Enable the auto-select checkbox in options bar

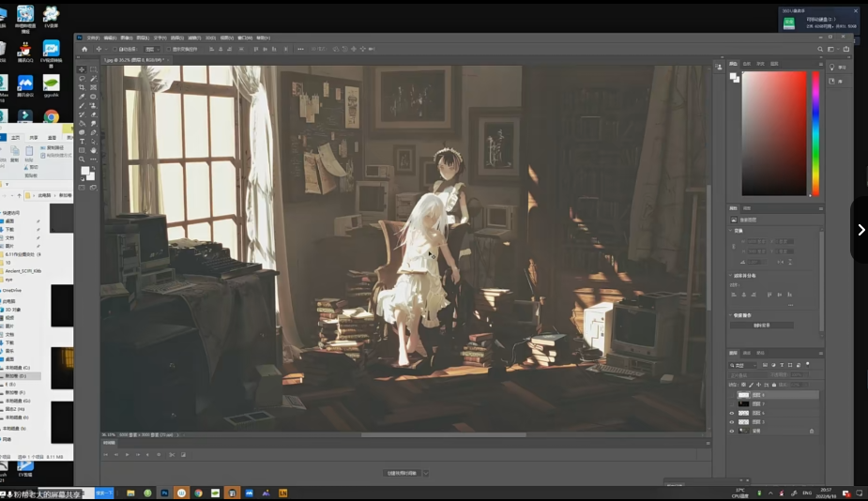point(114,50)
